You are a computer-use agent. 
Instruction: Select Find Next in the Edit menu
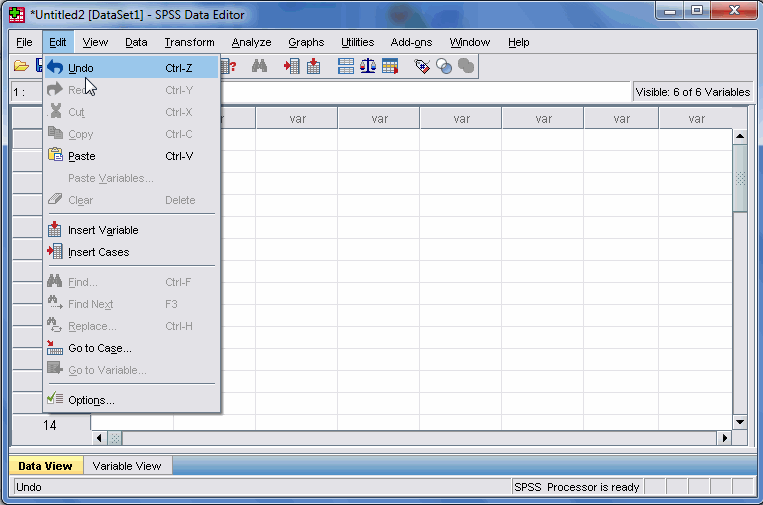(131, 304)
